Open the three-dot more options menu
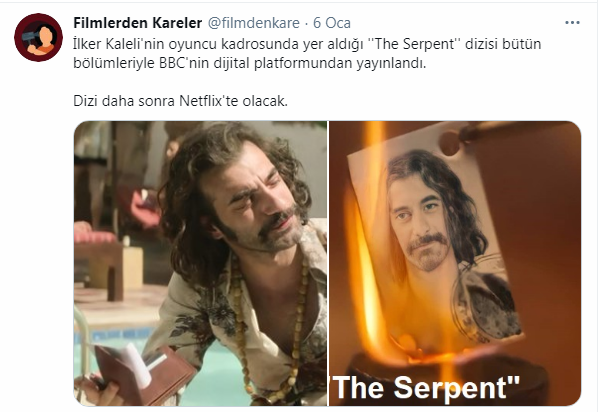The height and width of the screenshot is (412, 599). (572, 23)
